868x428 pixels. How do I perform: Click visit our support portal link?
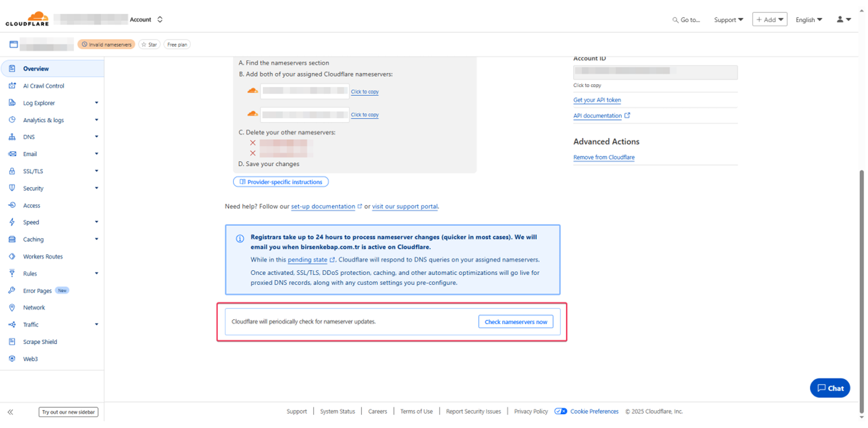[405, 207]
